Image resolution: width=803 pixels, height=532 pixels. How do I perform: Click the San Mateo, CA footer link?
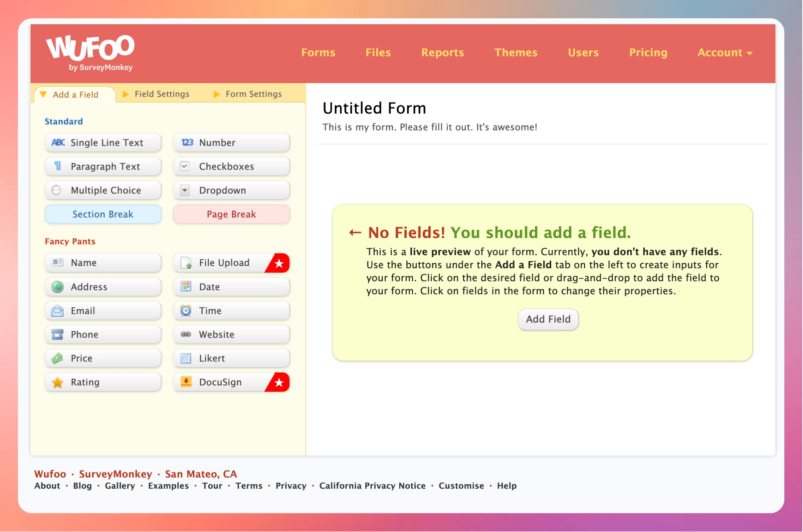[201, 474]
